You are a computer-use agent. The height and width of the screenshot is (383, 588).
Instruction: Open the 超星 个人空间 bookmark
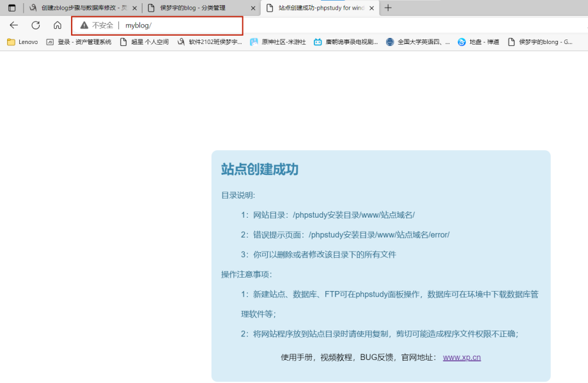click(x=151, y=41)
